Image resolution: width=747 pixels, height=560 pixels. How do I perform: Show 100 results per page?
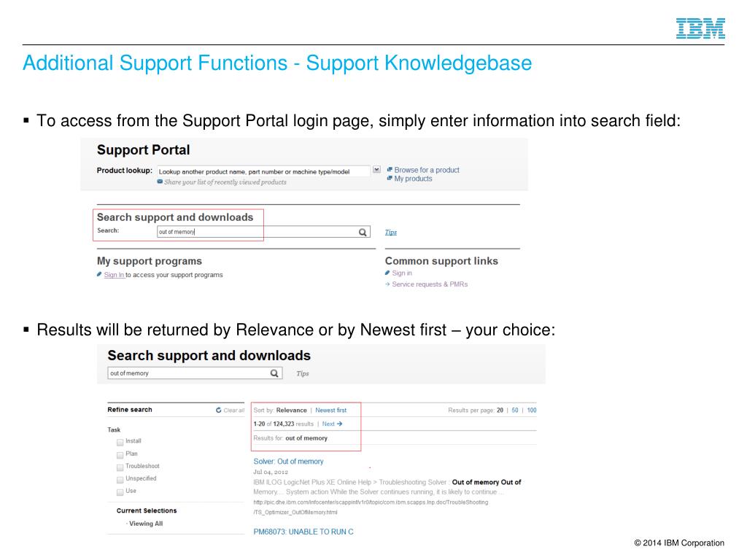532,410
